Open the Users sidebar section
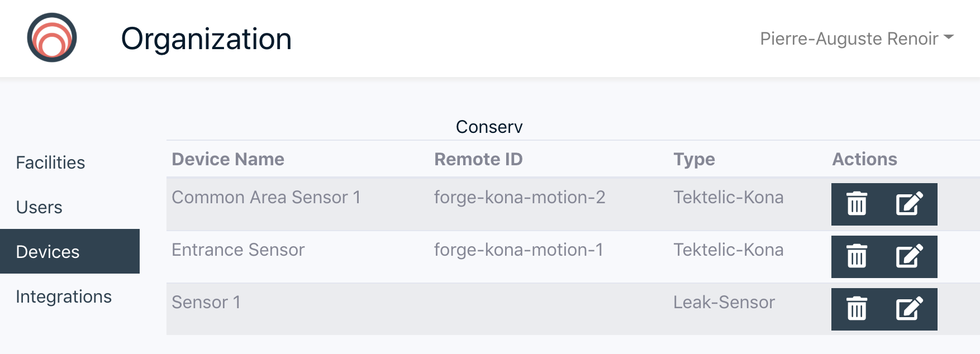Image resolution: width=980 pixels, height=354 pixels. 39,207
